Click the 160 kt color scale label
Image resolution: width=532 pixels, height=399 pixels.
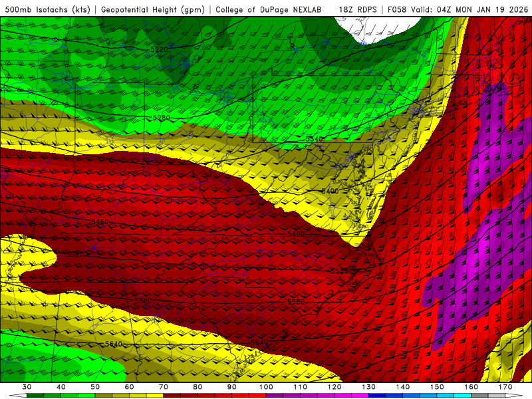pyautogui.click(x=471, y=387)
